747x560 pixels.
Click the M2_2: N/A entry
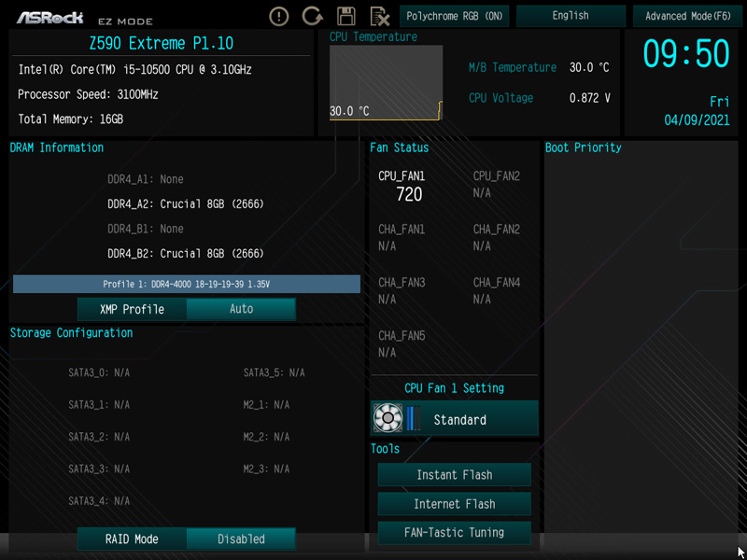pyautogui.click(x=266, y=437)
